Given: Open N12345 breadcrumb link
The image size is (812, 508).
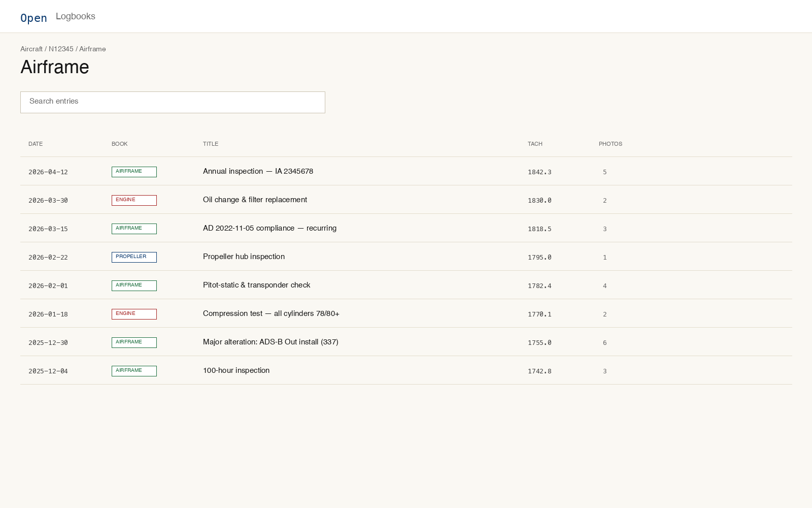Looking at the screenshot, I should [x=61, y=49].
